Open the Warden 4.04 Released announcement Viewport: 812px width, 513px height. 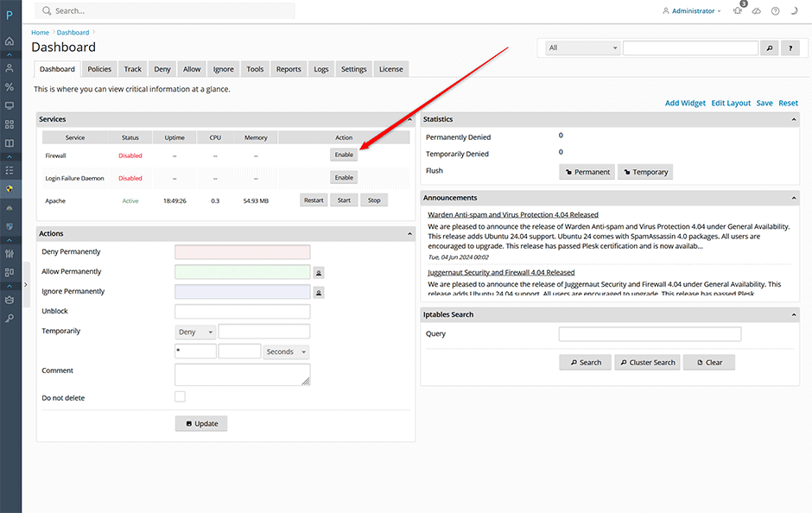pyautogui.click(x=512, y=215)
